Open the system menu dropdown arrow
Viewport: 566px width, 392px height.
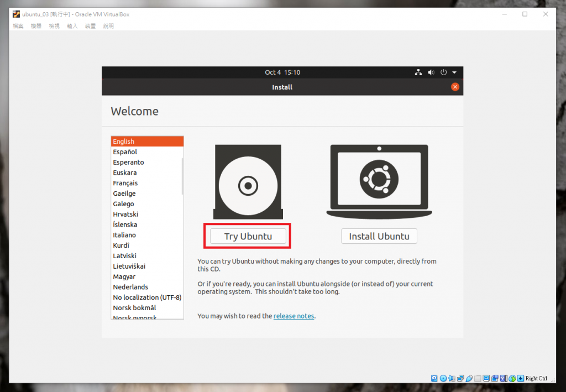click(x=454, y=72)
